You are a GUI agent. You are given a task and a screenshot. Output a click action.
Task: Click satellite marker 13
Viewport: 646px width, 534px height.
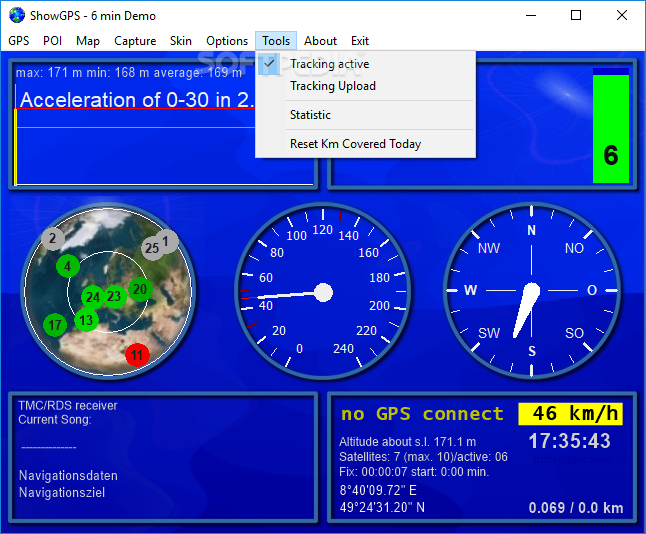click(86, 320)
